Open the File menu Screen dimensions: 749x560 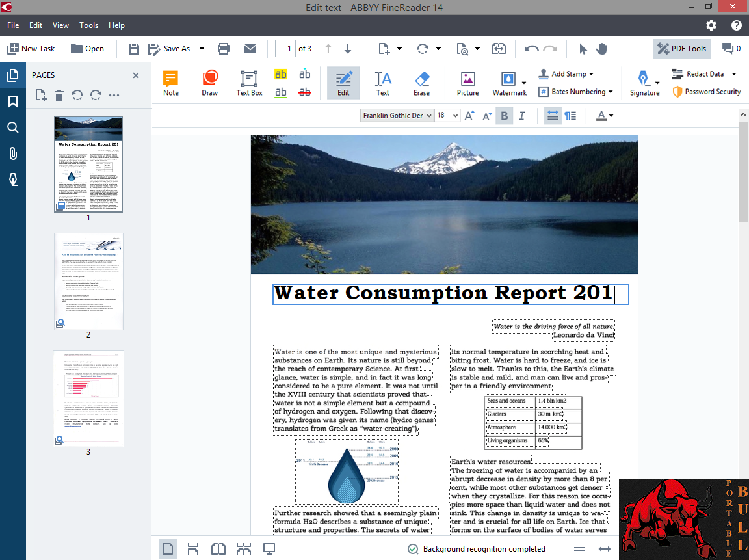(14, 25)
